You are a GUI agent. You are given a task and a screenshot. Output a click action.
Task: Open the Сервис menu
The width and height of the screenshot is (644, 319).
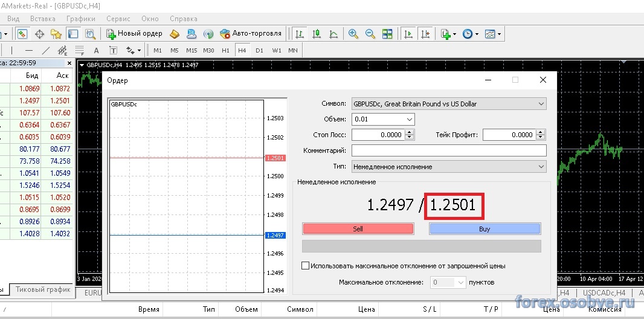pos(118,19)
